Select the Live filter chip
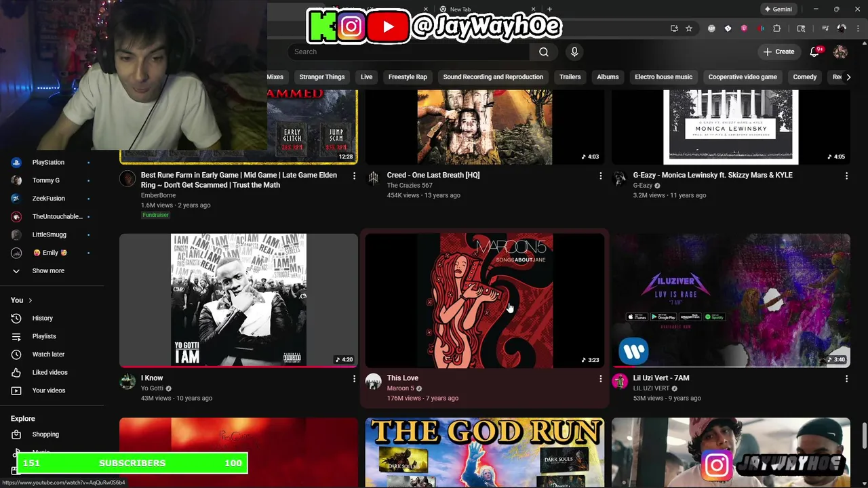The image size is (868, 488). [x=367, y=77]
